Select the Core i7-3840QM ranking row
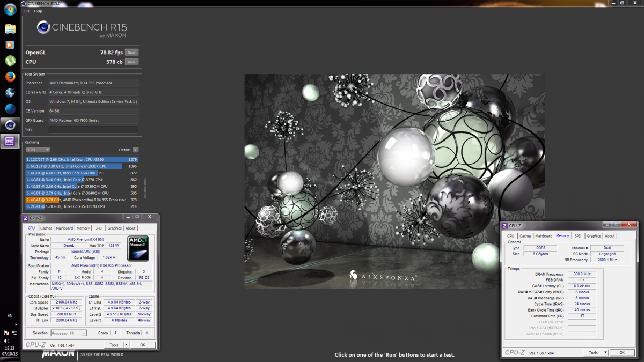 tap(82, 193)
